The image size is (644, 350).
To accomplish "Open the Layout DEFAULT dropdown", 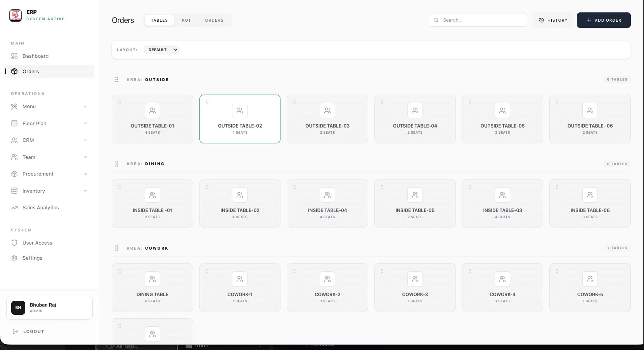I will (x=161, y=50).
